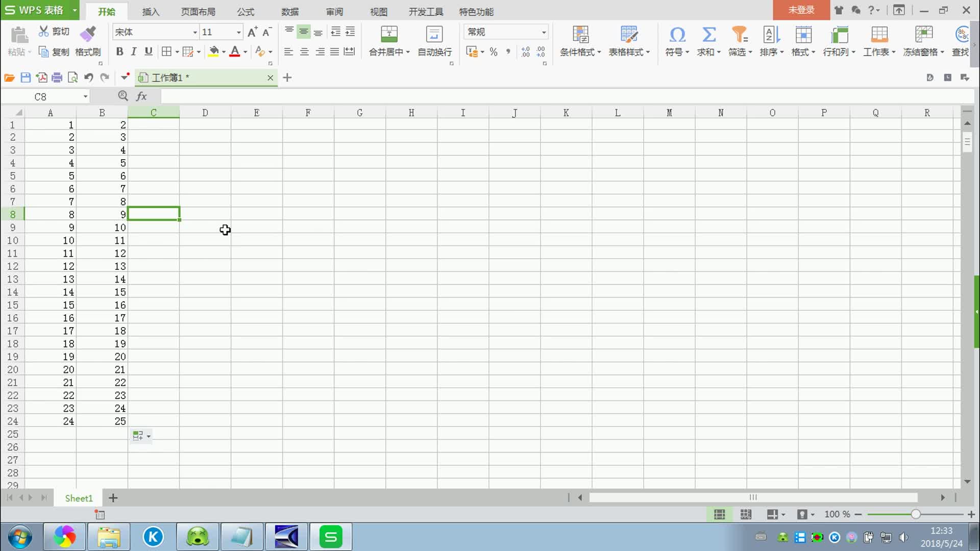
Task: Click the Auto Wrap Text icon
Action: (x=434, y=34)
